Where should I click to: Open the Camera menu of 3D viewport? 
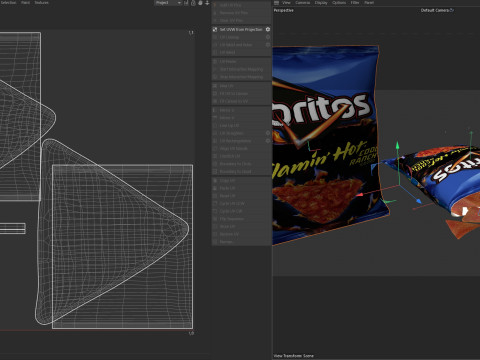pyautogui.click(x=302, y=3)
